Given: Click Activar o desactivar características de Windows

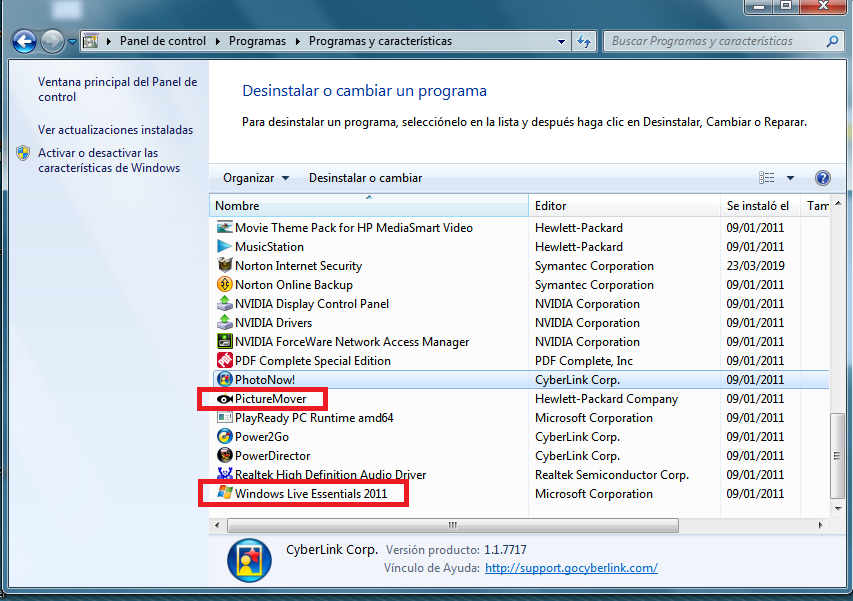Looking at the screenshot, I should [x=108, y=161].
